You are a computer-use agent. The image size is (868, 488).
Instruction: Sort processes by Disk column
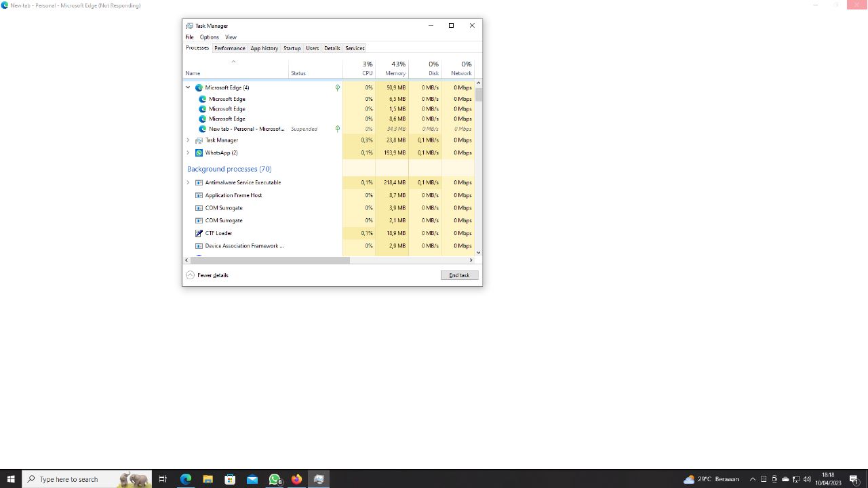425,68
